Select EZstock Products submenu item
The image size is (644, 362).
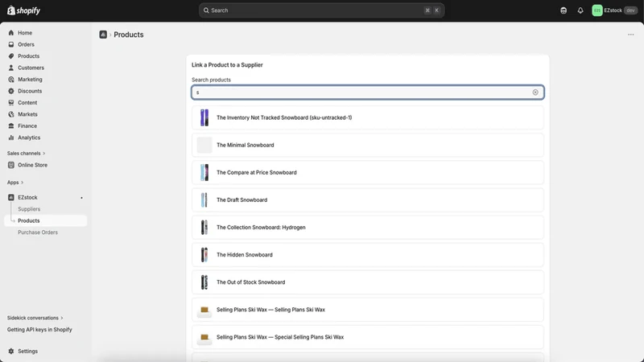point(46,220)
